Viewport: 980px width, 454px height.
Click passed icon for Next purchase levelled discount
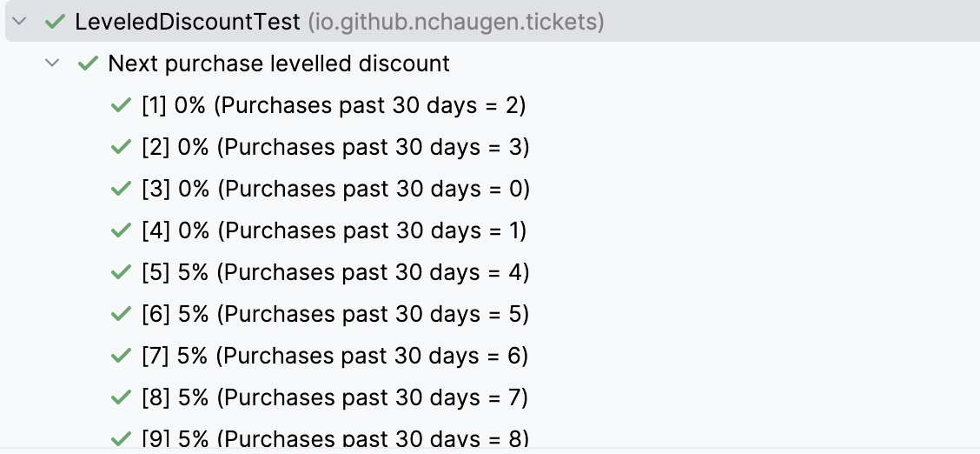click(x=88, y=63)
